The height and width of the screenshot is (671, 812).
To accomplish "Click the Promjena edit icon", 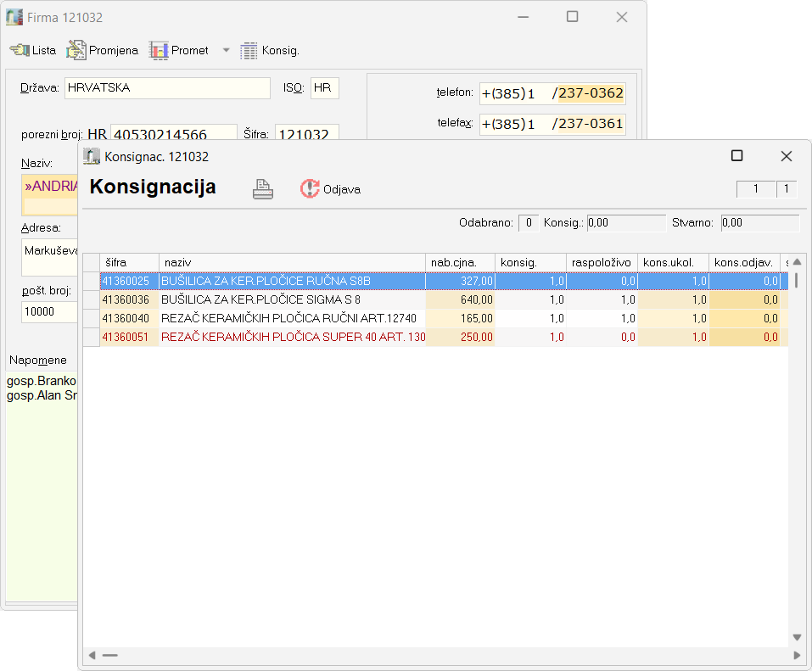I will click(76, 51).
